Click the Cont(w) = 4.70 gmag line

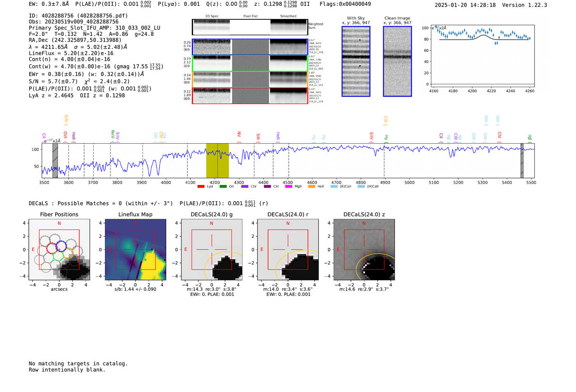pyautogui.click(x=96, y=66)
